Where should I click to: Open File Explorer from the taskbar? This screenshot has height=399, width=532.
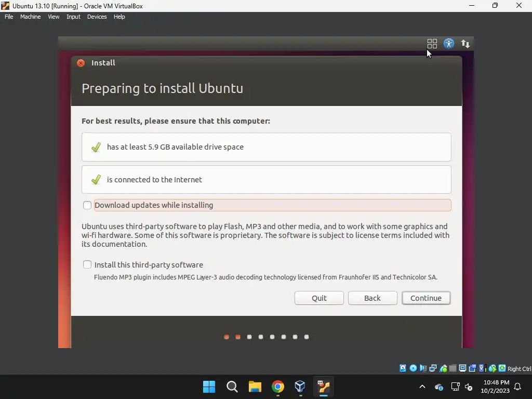point(255,387)
